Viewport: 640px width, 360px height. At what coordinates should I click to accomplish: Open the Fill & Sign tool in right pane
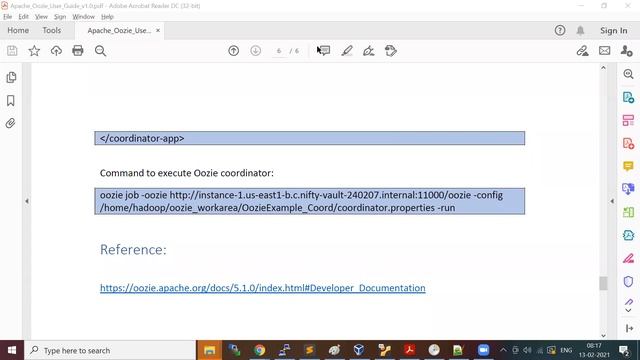pyautogui.click(x=628, y=258)
